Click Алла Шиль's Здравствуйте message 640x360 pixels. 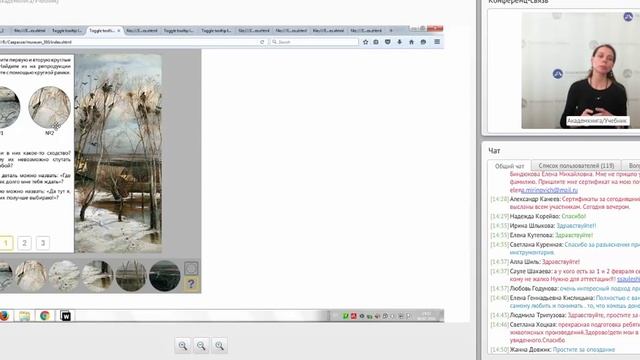tap(535, 262)
